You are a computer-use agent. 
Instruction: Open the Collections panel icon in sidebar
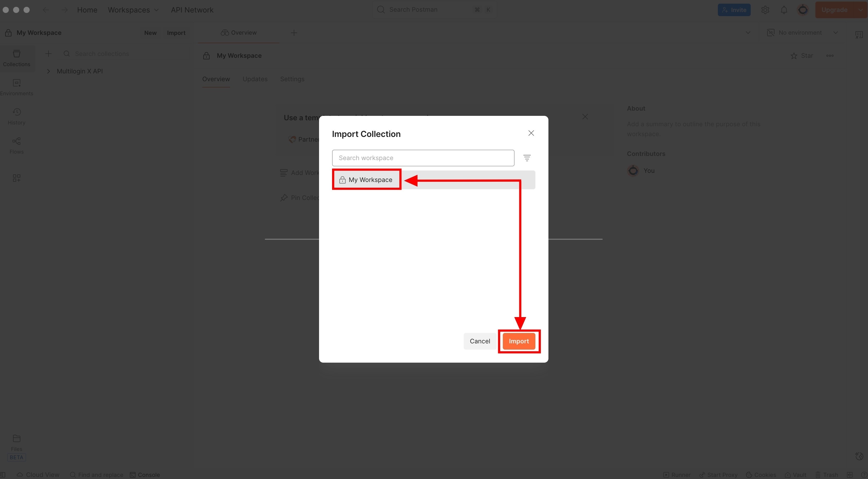pos(16,58)
